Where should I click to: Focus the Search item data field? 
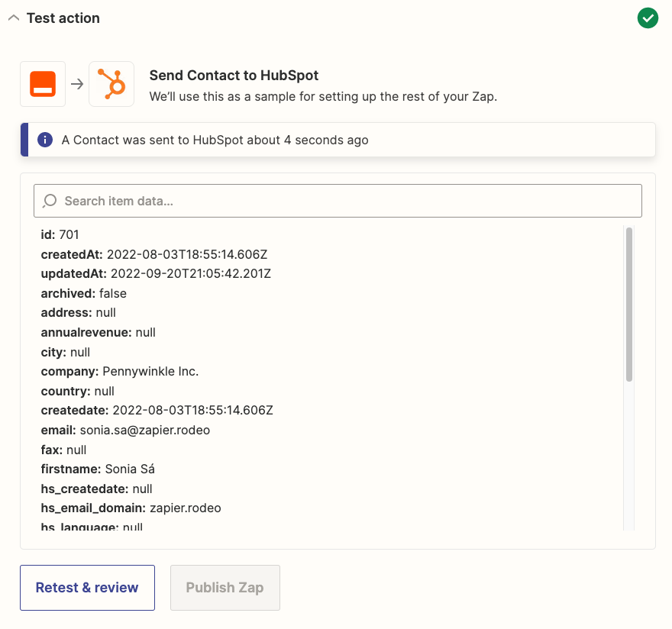click(338, 201)
